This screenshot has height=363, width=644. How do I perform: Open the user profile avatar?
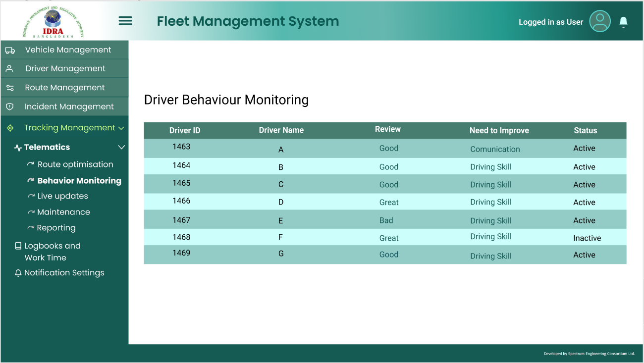click(600, 21)
